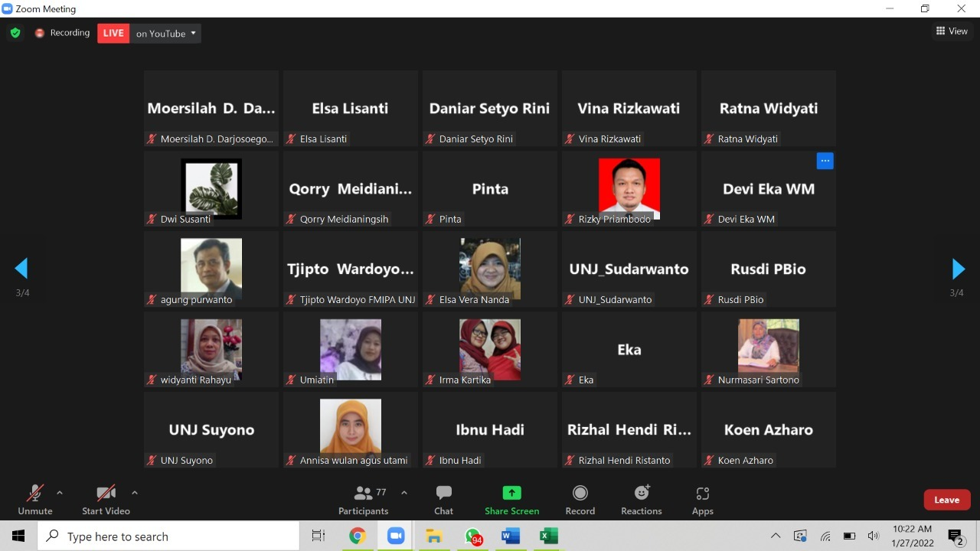
Task: Select Umiatin's profile photo
Action: [x=351, y=349]
